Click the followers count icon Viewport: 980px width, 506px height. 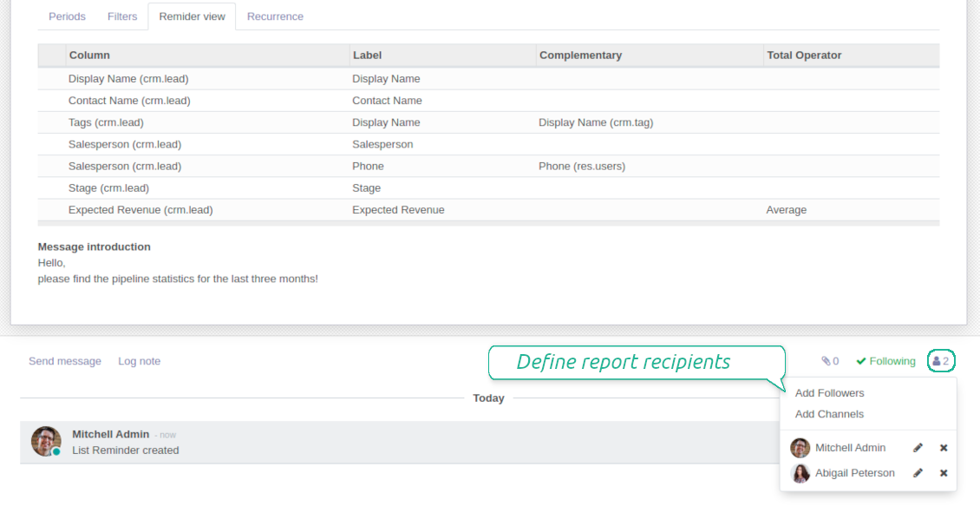[x=940, y=361]
